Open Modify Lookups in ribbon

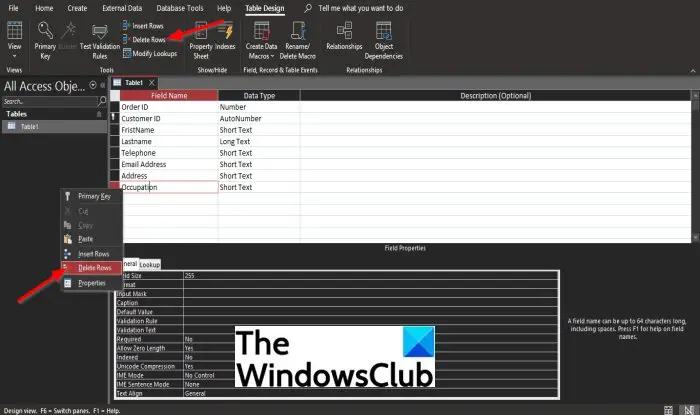[150, 54]
